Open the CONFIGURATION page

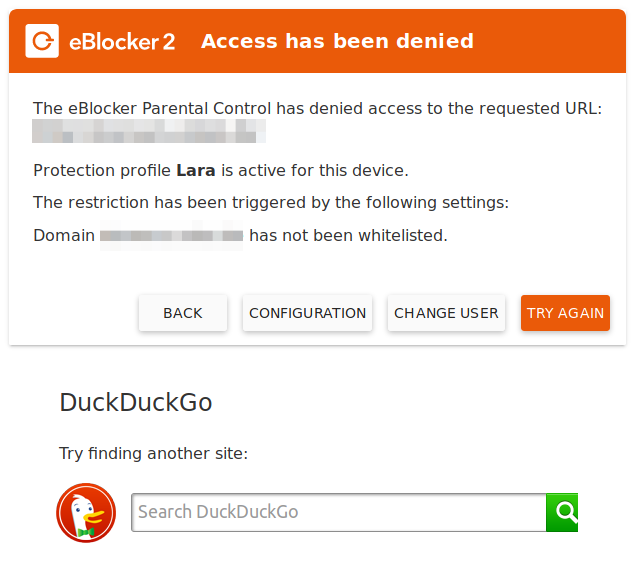click(x=307, y=313)
